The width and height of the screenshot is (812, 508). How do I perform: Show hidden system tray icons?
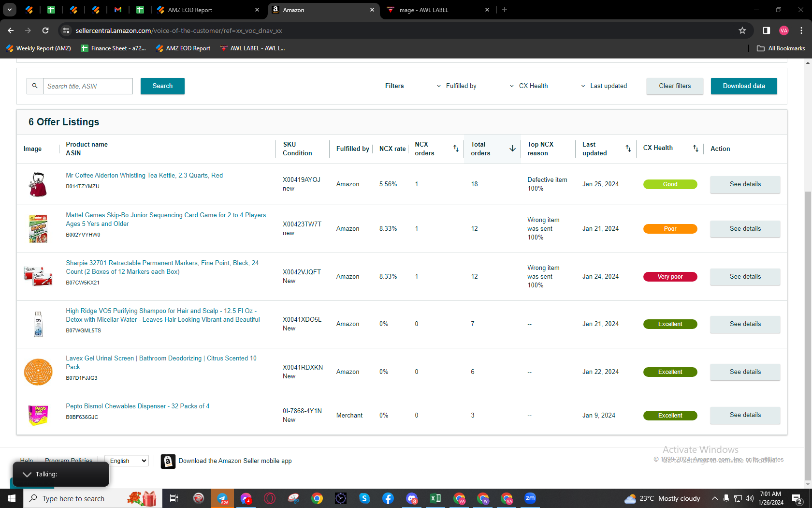714,498
